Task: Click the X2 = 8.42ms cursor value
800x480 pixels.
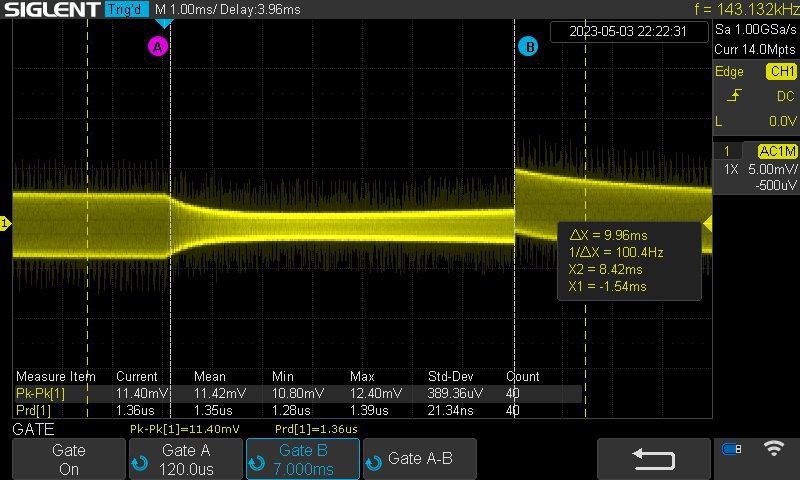Action: click(x=606, y=269)
